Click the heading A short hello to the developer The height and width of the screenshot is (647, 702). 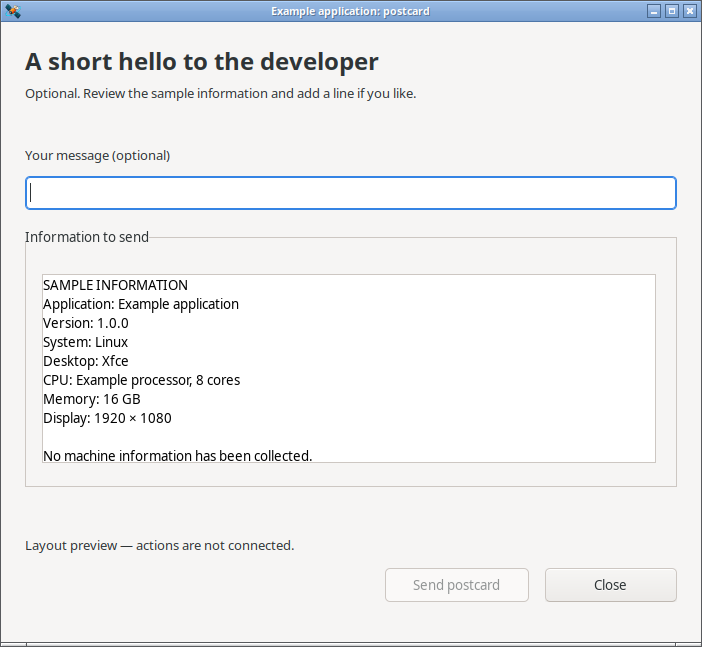202,62
